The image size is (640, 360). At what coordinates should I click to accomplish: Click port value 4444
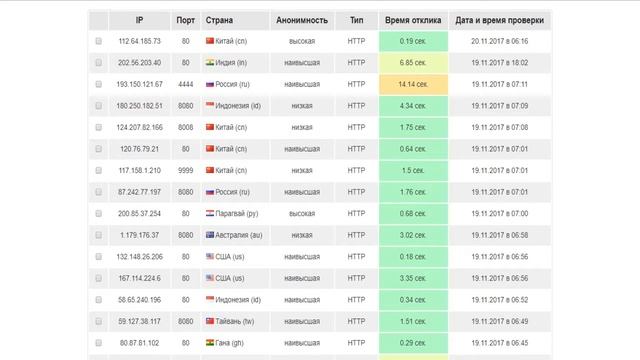click(x=186, y=84)
